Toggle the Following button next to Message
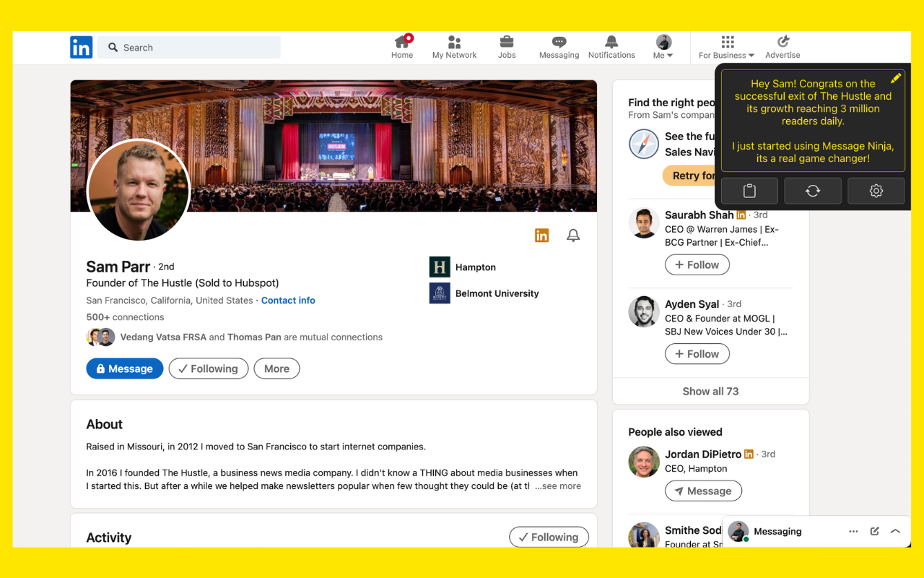The image size is (924, 578). [x=208, y=368]
